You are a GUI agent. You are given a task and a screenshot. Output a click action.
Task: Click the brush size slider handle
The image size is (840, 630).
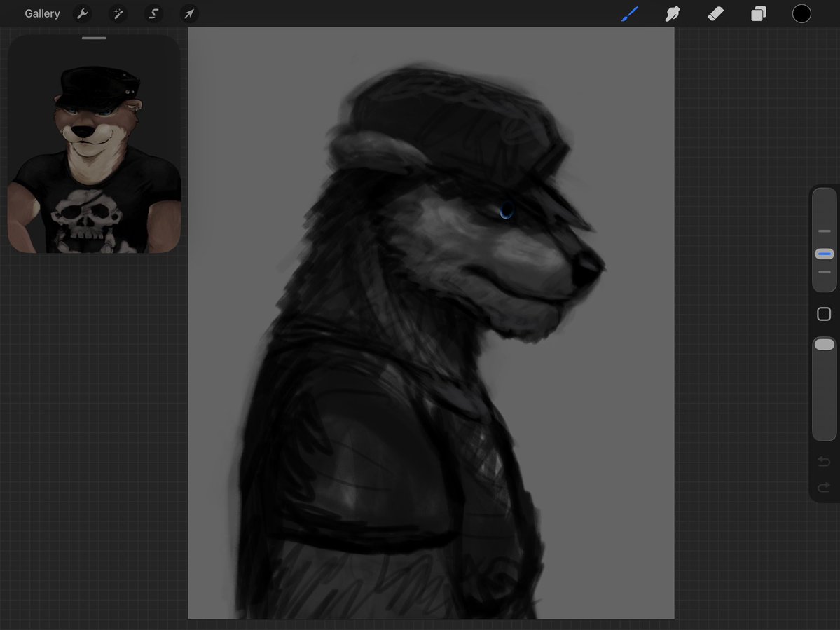825,254
